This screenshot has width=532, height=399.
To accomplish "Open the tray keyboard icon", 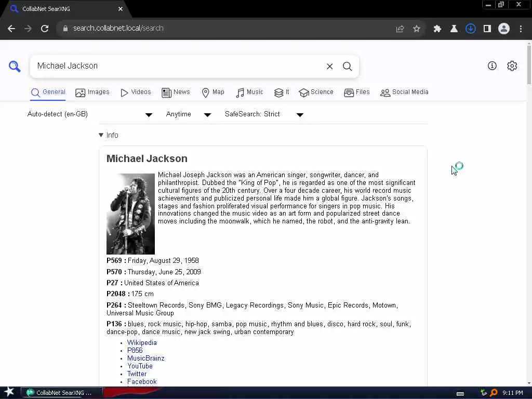I will click(460, 394).
